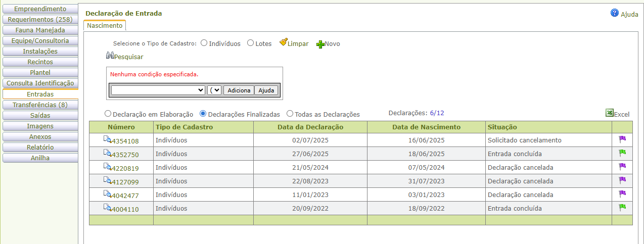644x244 pixels.
Task: Click purple flag on row 4220819
Action: coord(622,167)
